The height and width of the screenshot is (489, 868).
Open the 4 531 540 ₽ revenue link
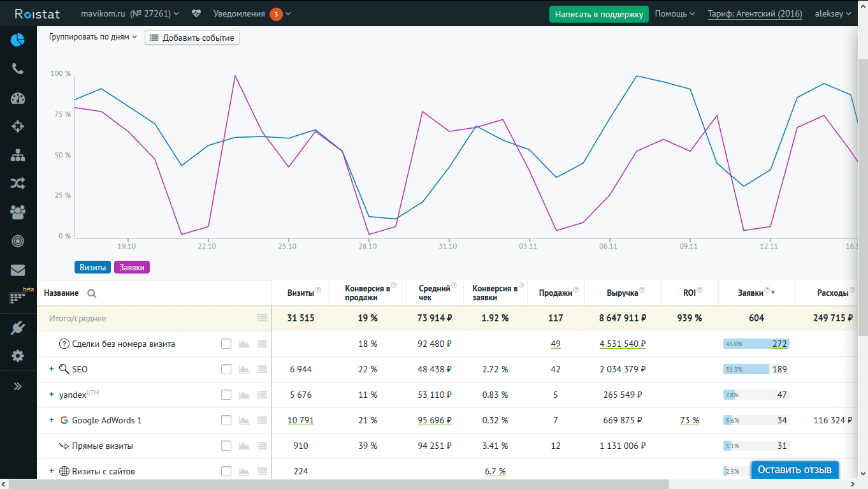pyautogui.click(x=622, y=344)
